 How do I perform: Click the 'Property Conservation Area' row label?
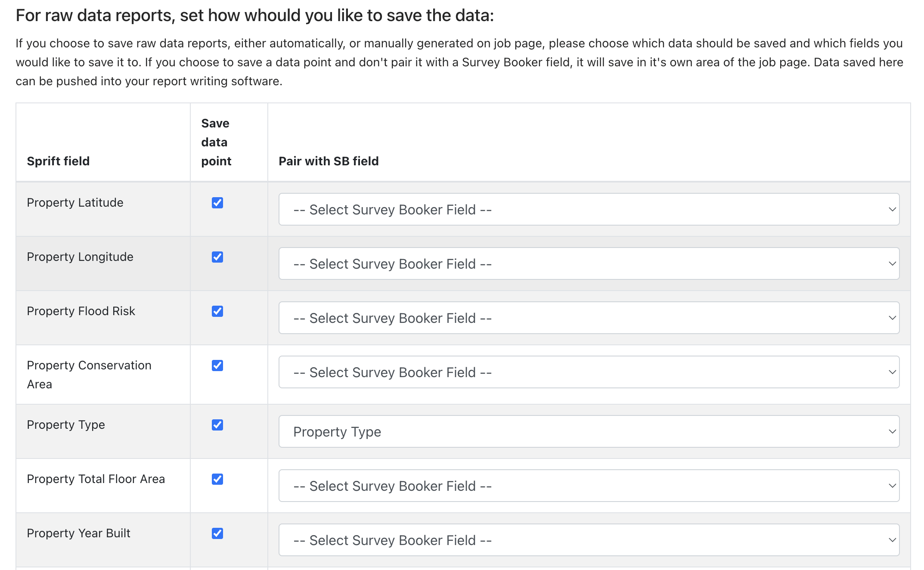coord(89,375)
